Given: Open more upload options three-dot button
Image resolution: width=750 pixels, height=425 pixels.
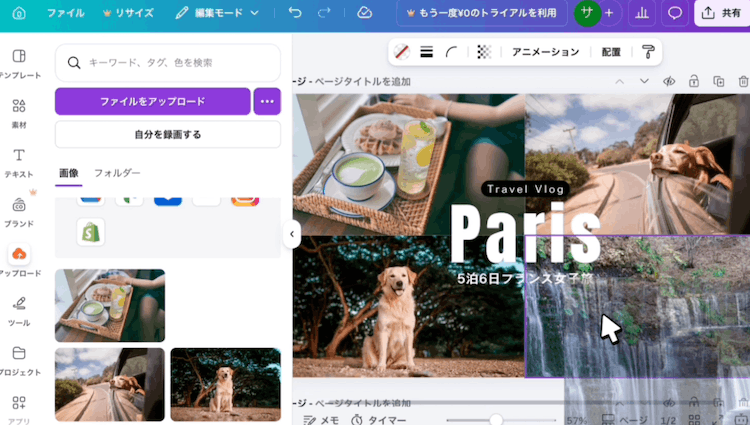Looking at the screenshot, I should pyautogui.click(x=267, y=101).
